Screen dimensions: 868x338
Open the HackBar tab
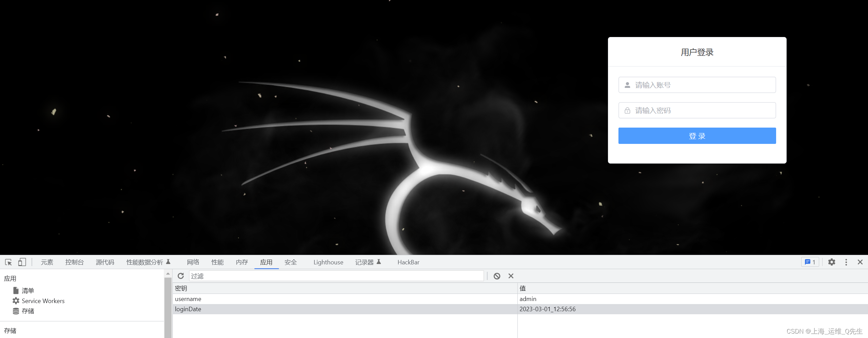coord(409,262)
